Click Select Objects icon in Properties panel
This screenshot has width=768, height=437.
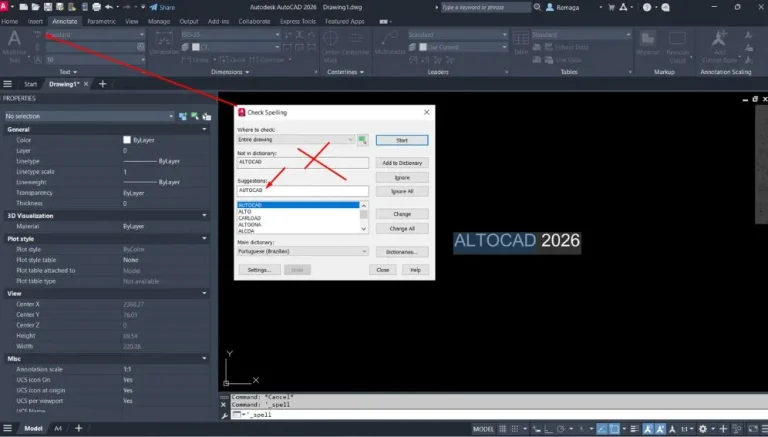[195, 116]
